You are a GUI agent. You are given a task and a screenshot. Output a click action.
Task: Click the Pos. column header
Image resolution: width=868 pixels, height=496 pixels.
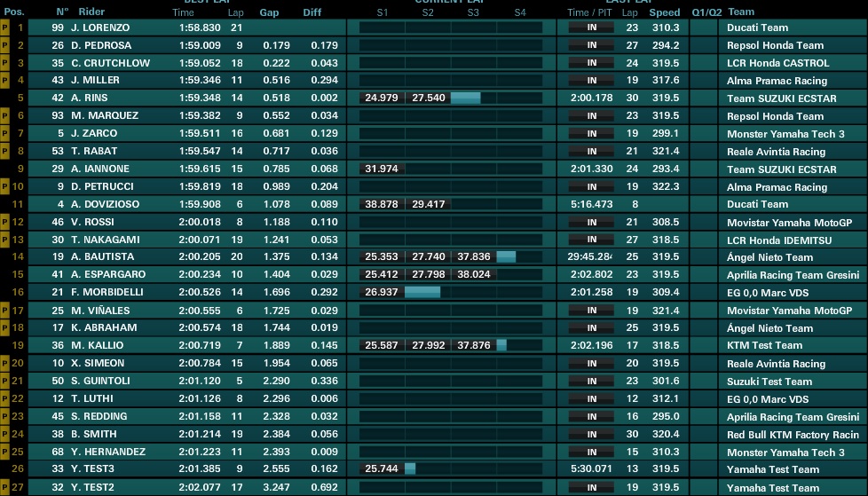14,12
